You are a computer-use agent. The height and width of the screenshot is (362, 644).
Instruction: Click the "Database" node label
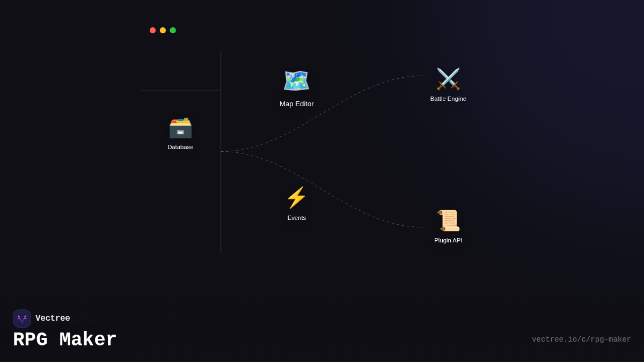tap(180, 147)
